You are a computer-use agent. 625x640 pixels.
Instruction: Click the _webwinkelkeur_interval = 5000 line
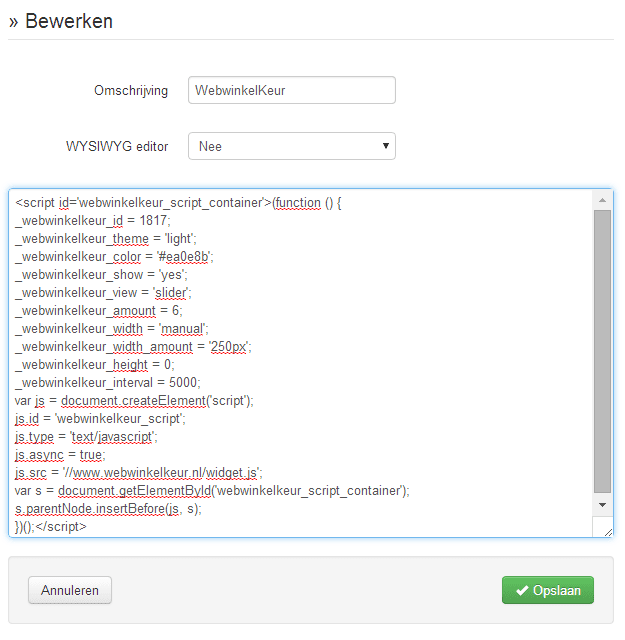coord(108,383)
